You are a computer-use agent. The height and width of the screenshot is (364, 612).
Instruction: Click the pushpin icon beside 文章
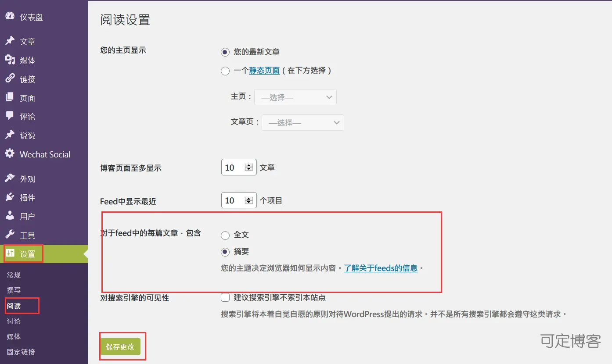click(x=10, y=41)
